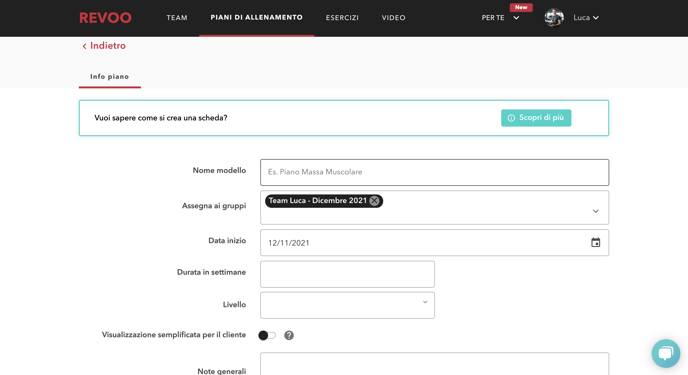Image resolution: width=688 pixels, height=375 pixels.
Task: Select the Info piano tab
Action: click(110, 77)
